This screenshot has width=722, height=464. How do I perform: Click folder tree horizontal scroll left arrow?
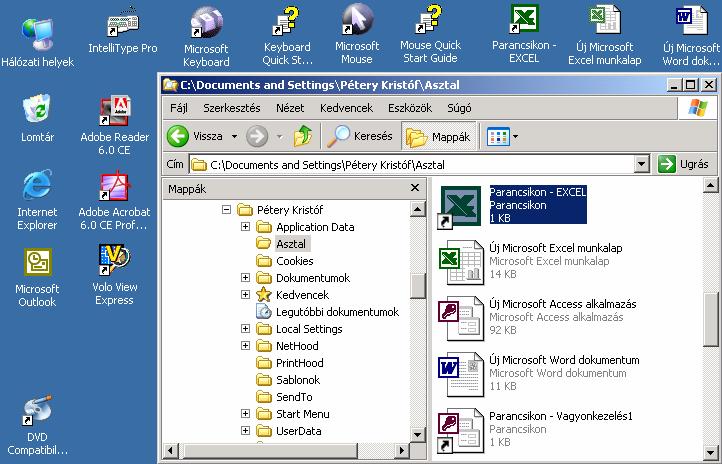click(171, 450)
